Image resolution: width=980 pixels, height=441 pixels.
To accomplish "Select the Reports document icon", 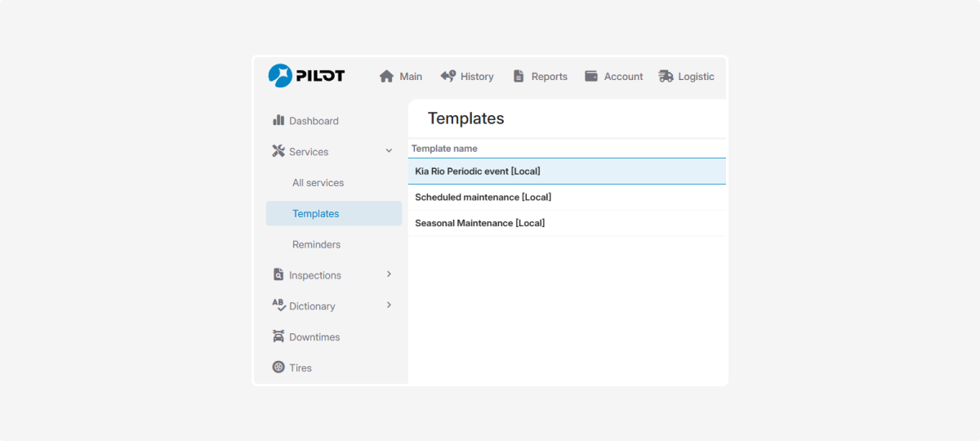I will click(x=519, y=76).
